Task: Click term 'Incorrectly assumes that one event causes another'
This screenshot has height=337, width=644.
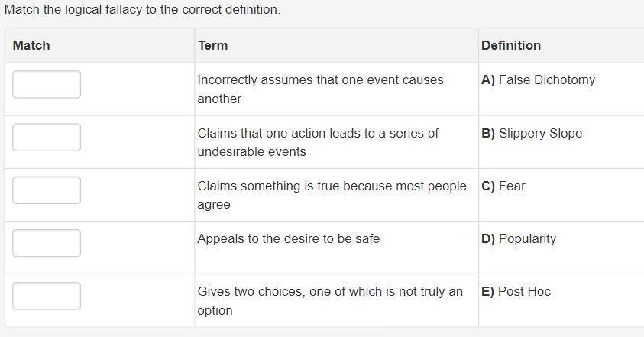Action: click(320, 89)
